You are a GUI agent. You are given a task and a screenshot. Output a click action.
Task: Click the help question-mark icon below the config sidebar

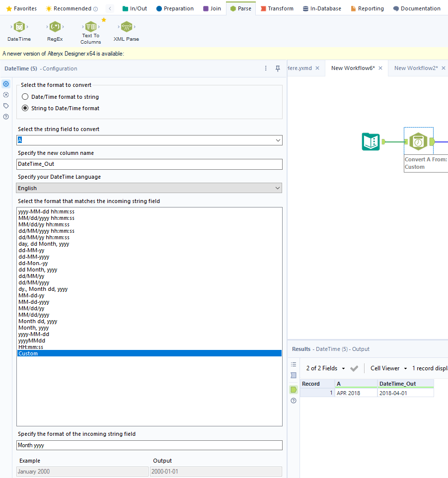[5, 116]
